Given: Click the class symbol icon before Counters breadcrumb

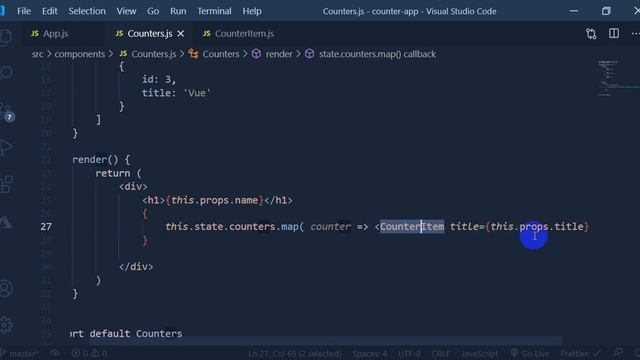Looking at the screenshot, I should [x=193, y=54].
